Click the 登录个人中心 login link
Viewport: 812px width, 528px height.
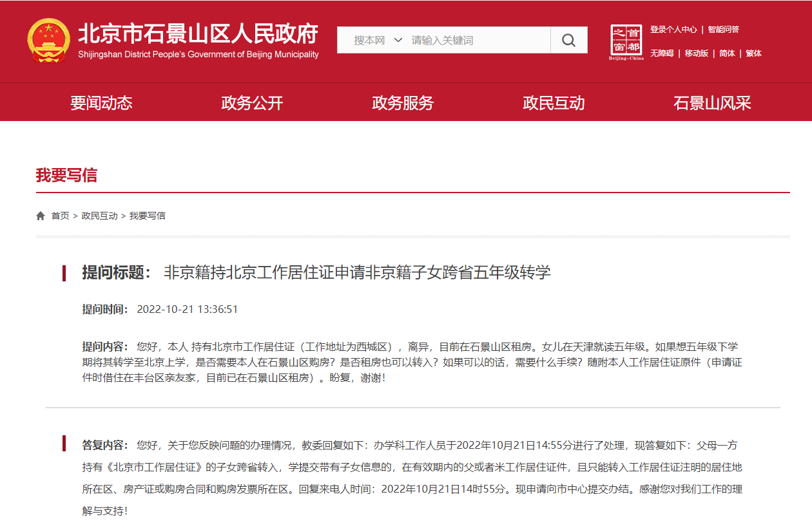click(x=673, y=30)
